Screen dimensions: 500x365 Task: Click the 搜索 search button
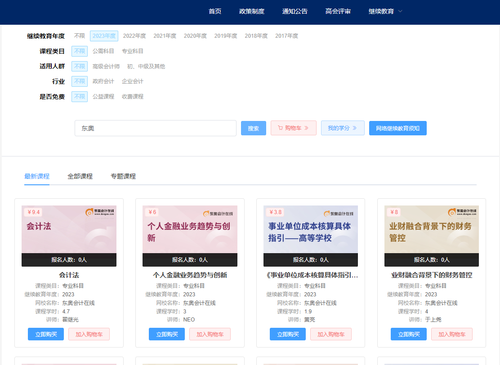[x=253, y=128]
